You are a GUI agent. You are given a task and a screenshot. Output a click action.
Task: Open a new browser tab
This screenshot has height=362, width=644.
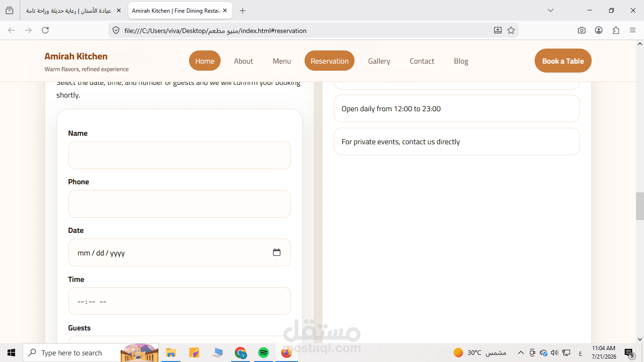click(242, 10)
